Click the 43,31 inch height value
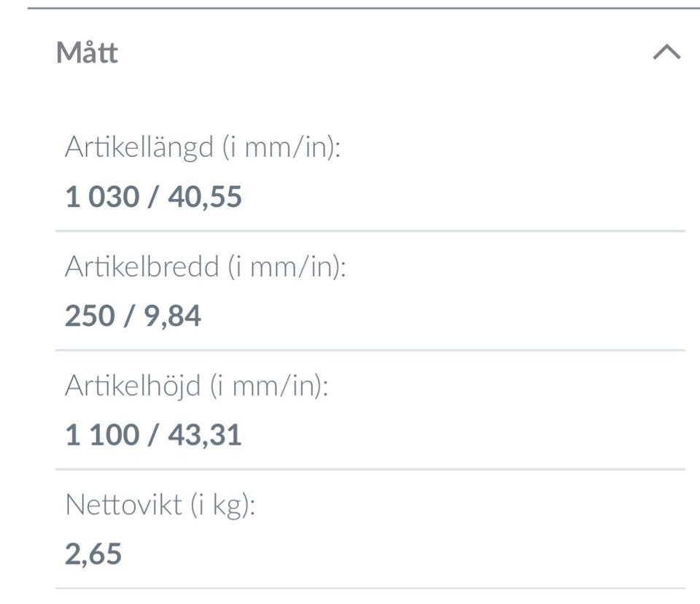The width and height of the screenshot is (700, 604). tap(205, 435)
